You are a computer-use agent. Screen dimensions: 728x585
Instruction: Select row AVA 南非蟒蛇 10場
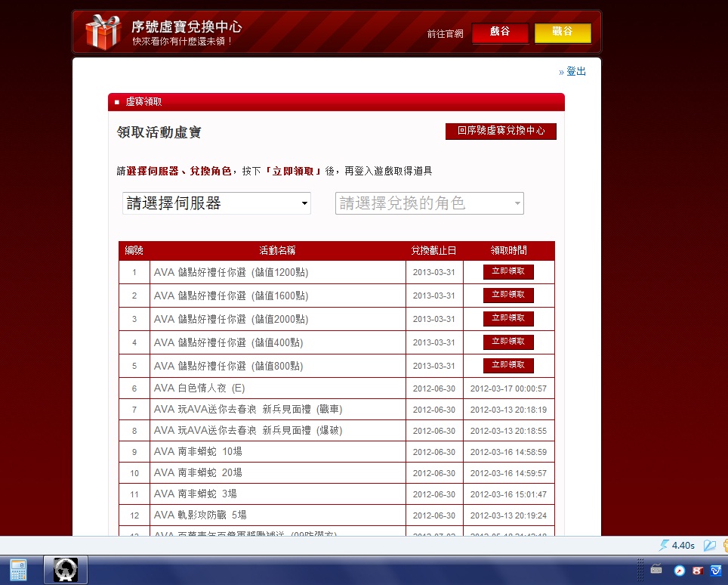coord(337,452)
